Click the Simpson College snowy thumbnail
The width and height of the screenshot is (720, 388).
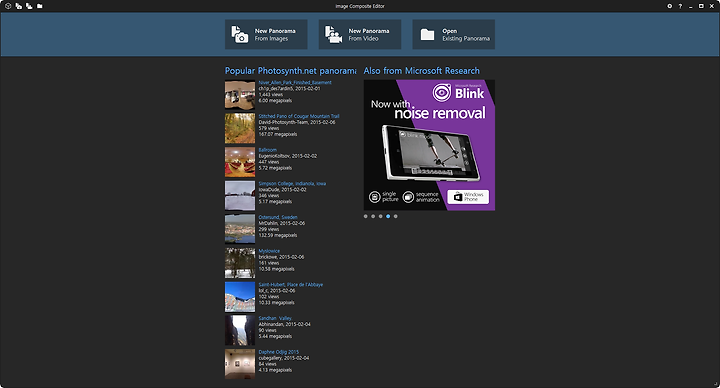point(240,196)
